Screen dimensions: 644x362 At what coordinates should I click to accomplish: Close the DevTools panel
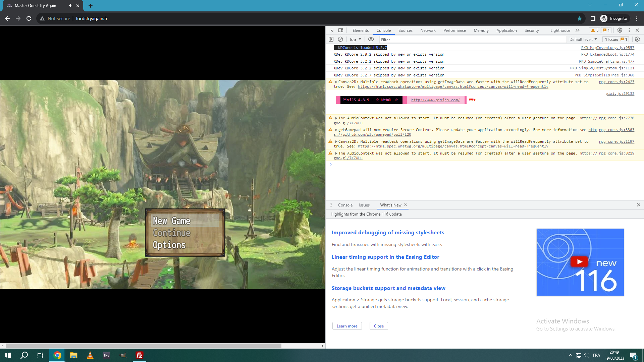tap(637, 30)
